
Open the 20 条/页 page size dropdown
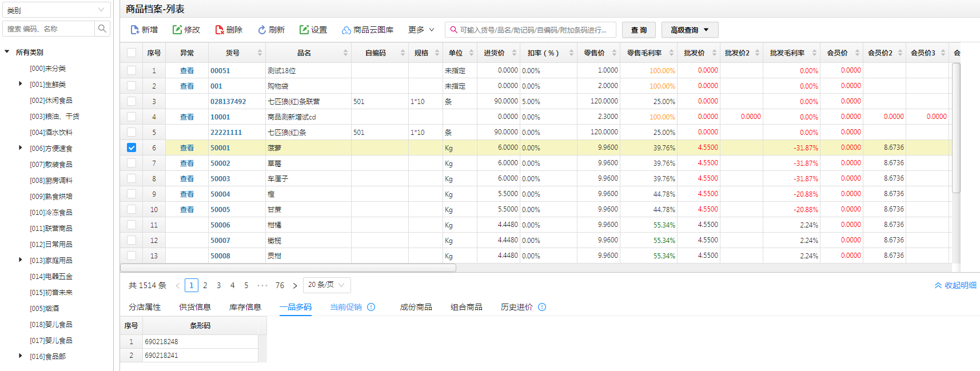328,285
